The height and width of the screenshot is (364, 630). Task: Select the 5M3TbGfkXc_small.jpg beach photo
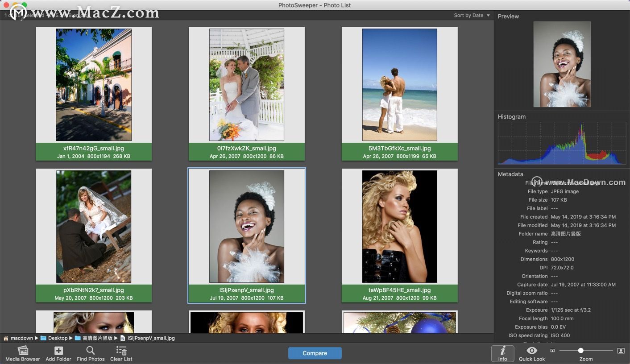coord(400,85)
